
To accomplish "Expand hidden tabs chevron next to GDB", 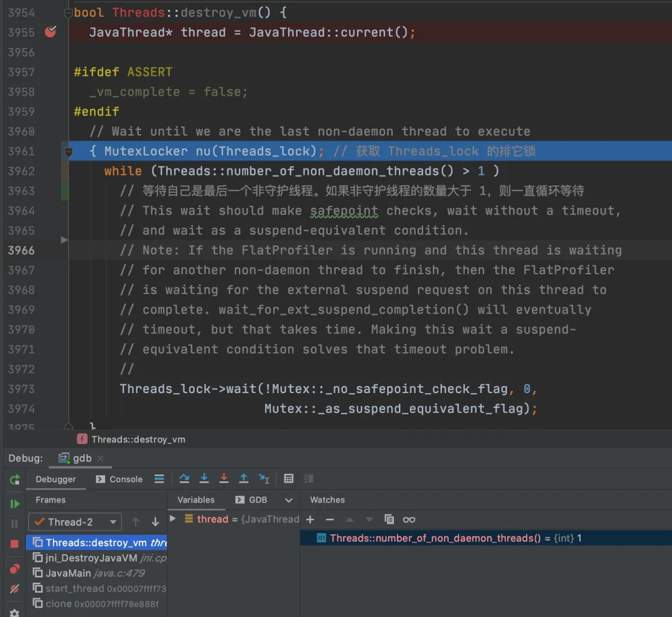I will click(x=289, y=500).
